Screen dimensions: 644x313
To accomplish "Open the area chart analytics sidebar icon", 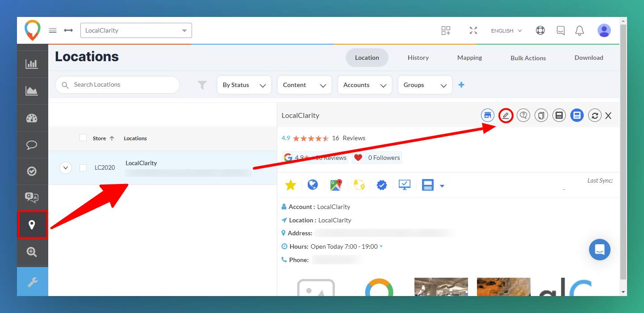I will click(32, 91).
